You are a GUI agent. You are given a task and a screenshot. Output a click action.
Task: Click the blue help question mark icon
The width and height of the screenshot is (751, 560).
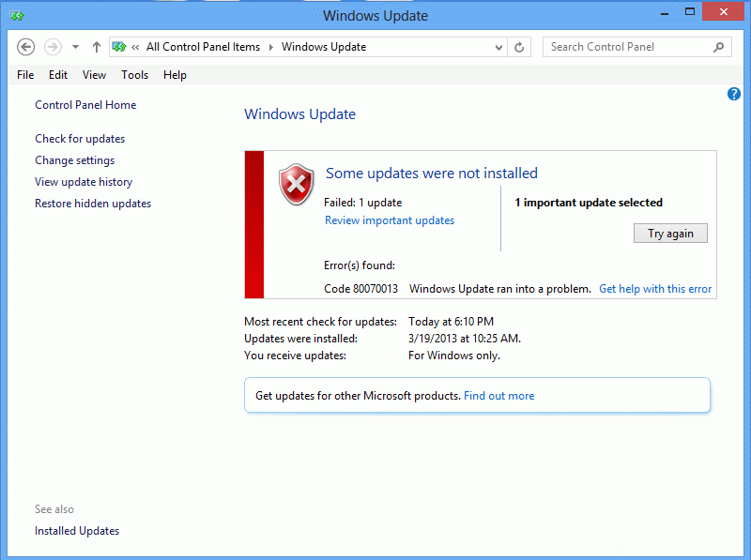pos(734,94)
